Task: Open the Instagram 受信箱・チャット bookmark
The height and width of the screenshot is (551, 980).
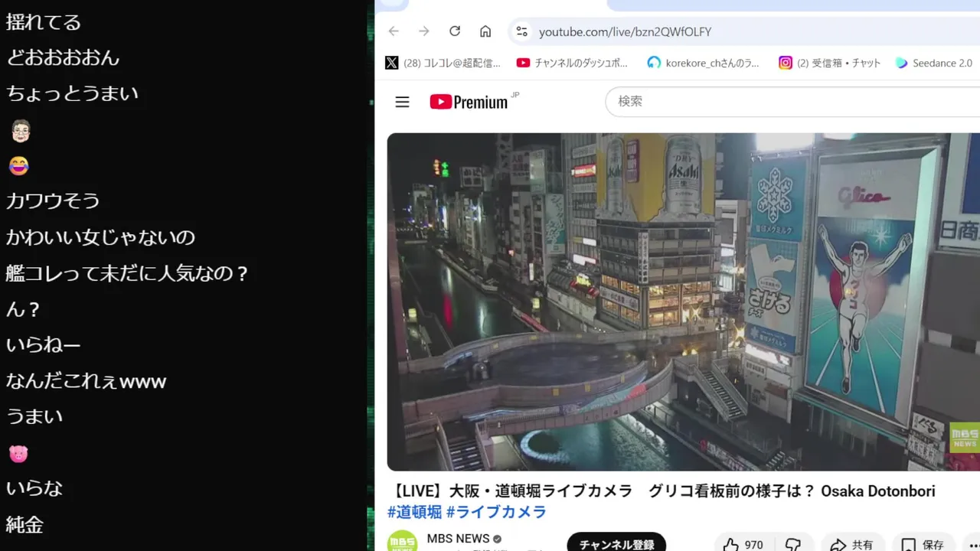Action: pyautogui.click(x=830, y=63)
